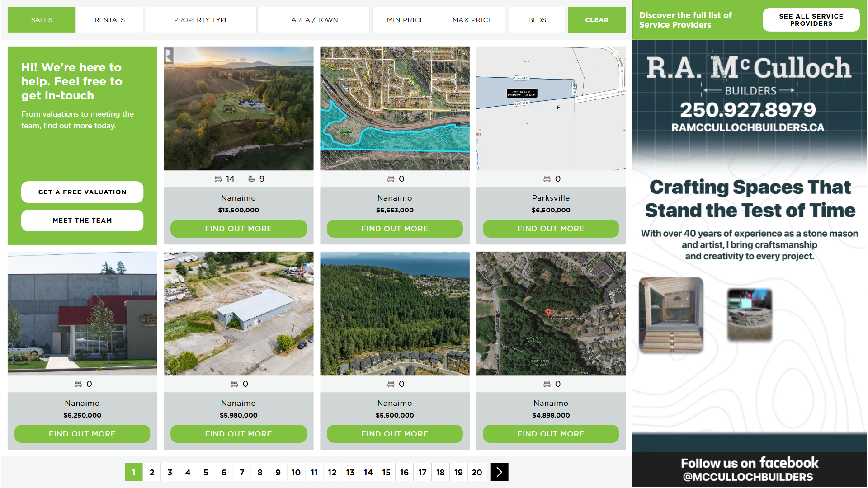Open the Min Price dropdown

(405, 20)
